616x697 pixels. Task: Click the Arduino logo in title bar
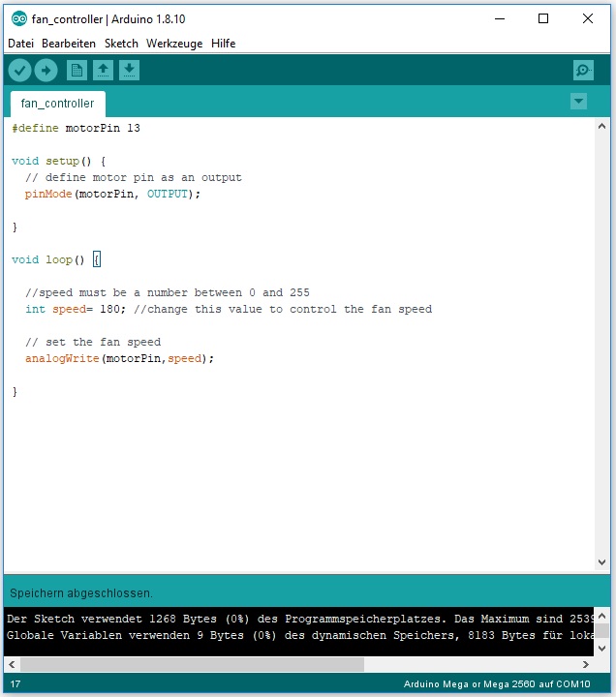18,18
